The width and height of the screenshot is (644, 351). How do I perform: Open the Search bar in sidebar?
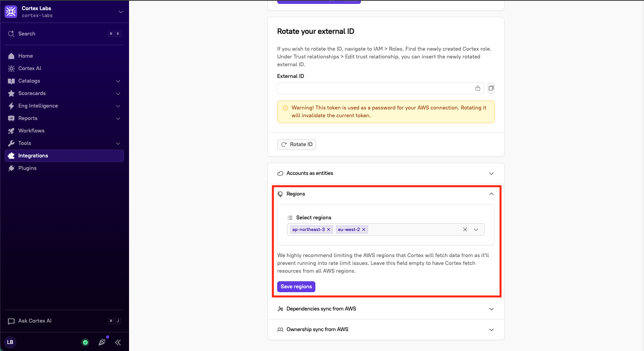click(x=64, y=34)
